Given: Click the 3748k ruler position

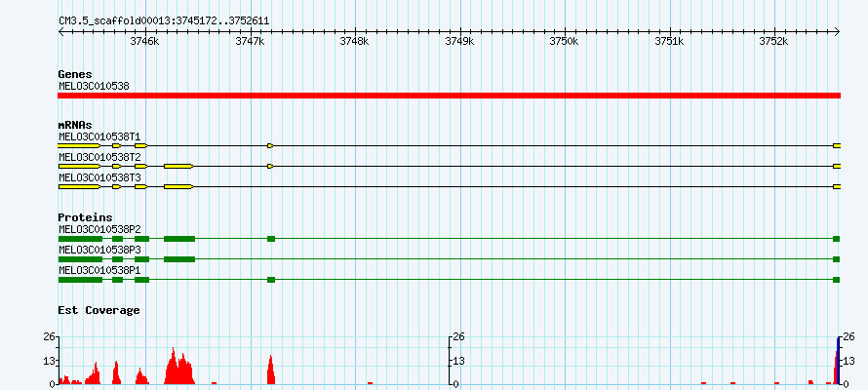Looking at the screenshot, I should click(354, 42).
